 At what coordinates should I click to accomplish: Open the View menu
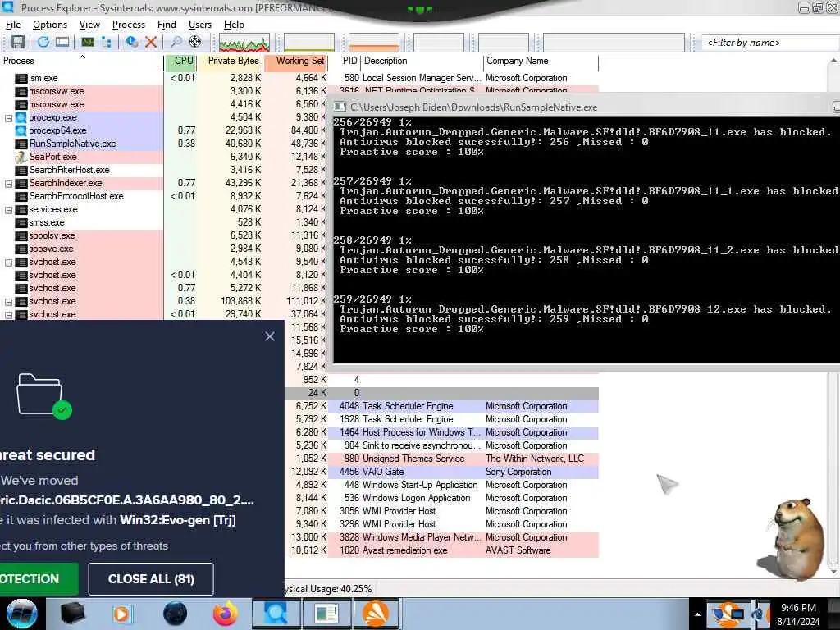89,25
